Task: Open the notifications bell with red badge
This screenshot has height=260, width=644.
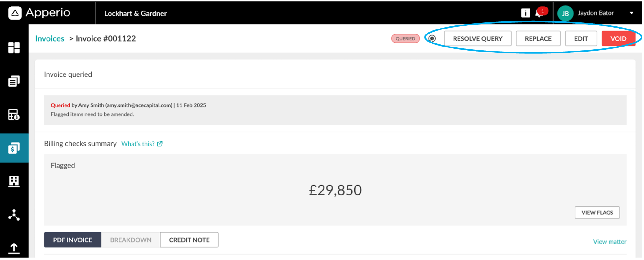Action: 541,13
